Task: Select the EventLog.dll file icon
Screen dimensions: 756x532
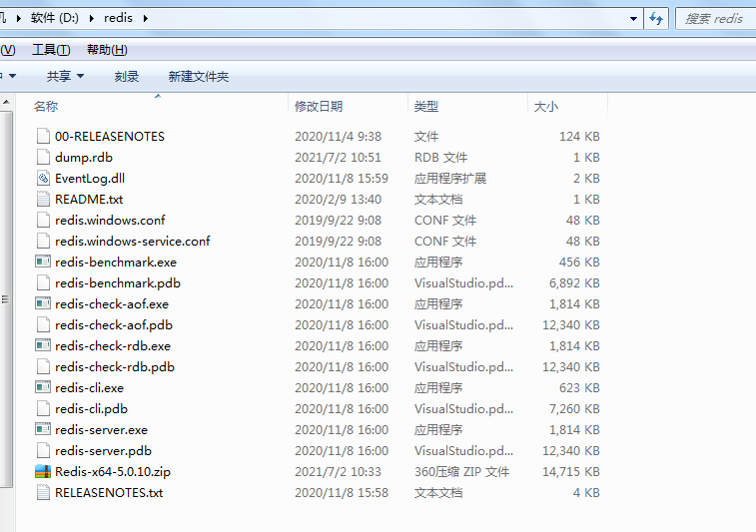Action: (43, 179)
